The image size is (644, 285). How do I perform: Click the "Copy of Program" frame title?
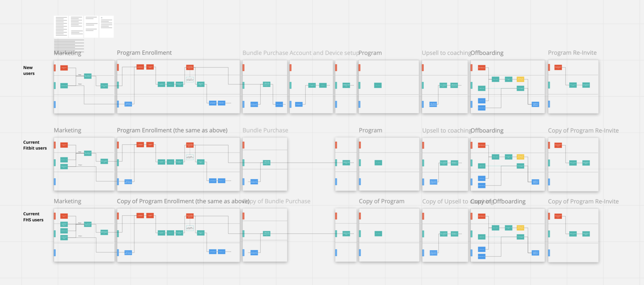click(381, 201)
